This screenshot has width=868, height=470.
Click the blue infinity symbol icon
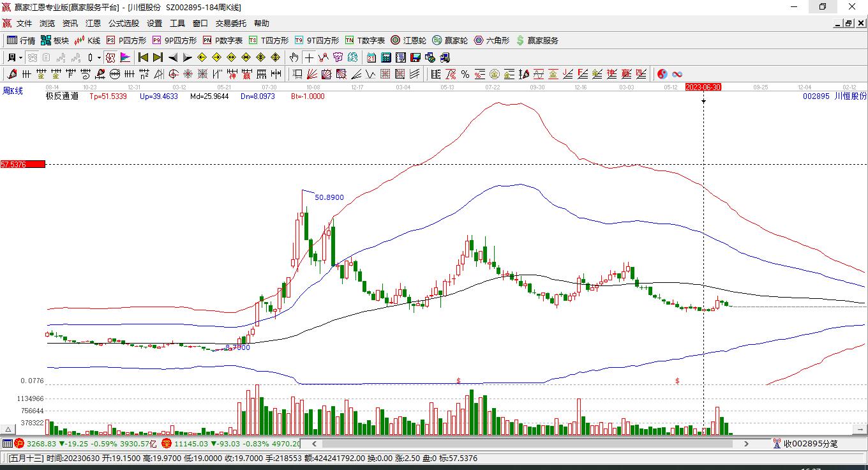point(677,74)
